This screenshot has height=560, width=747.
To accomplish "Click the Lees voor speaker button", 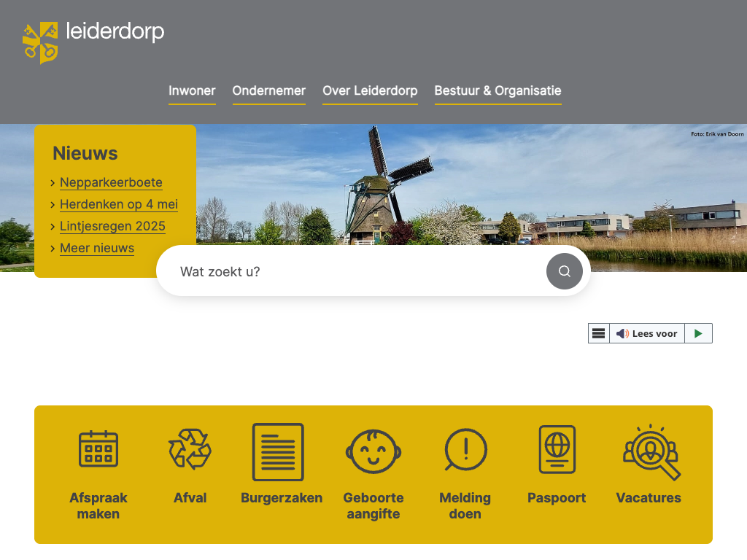I will tap(646, 333).
